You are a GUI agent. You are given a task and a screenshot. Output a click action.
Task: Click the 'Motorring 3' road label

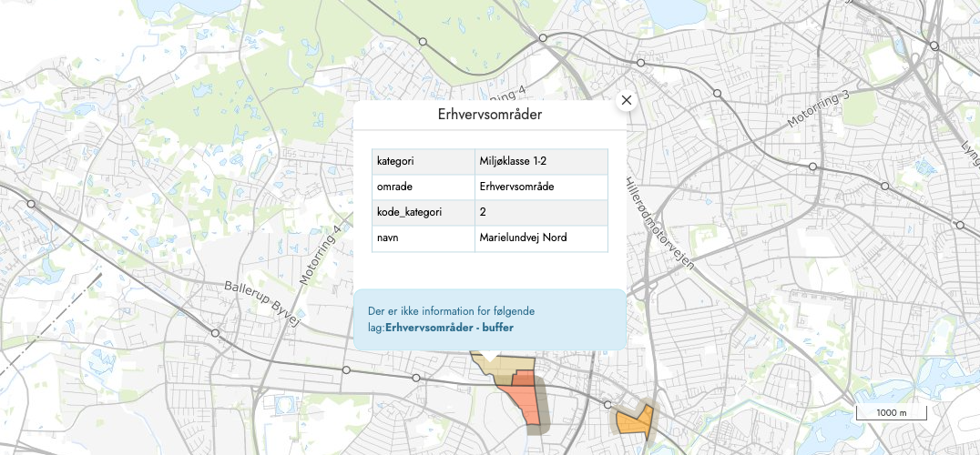pyautogui.click(x=818, y=108)
